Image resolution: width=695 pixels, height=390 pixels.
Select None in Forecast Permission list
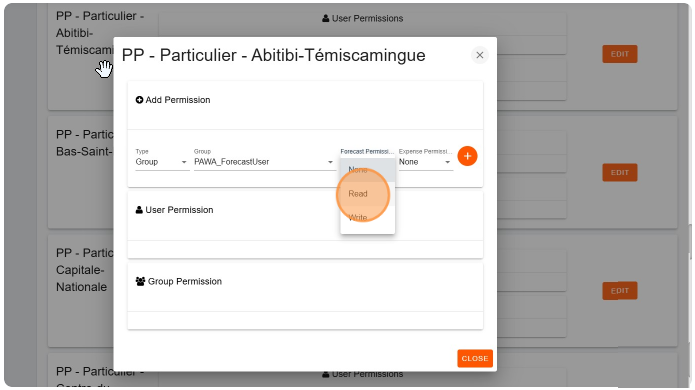tap(367, 170)
